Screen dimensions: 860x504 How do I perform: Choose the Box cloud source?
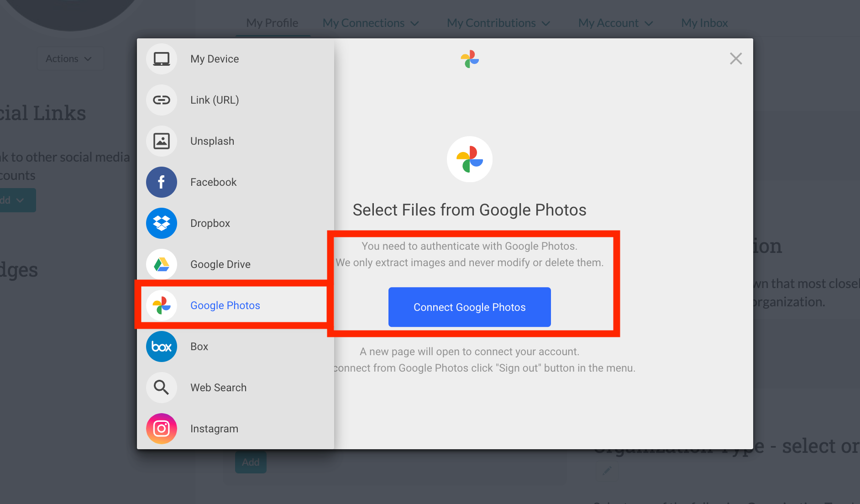(199, 346)
